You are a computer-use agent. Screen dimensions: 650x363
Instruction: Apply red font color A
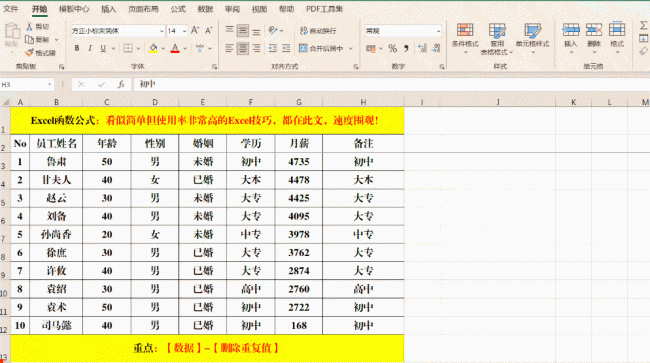175,48
